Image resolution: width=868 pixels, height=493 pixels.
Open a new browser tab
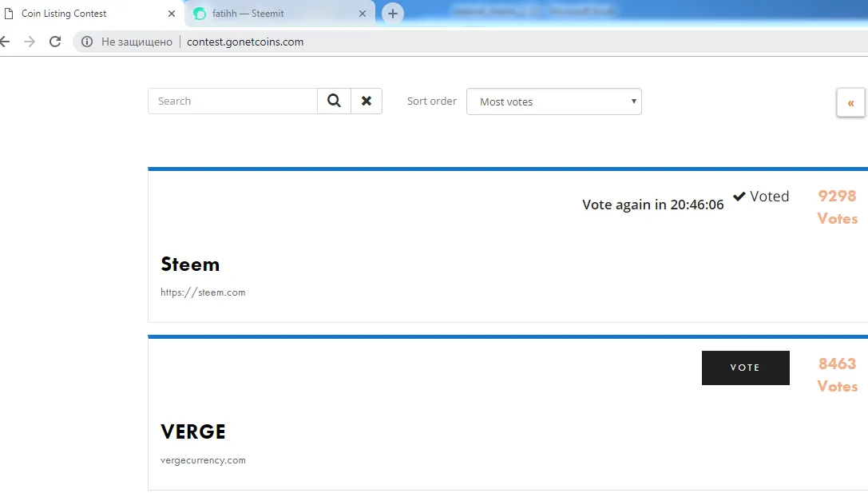point(393,14)
